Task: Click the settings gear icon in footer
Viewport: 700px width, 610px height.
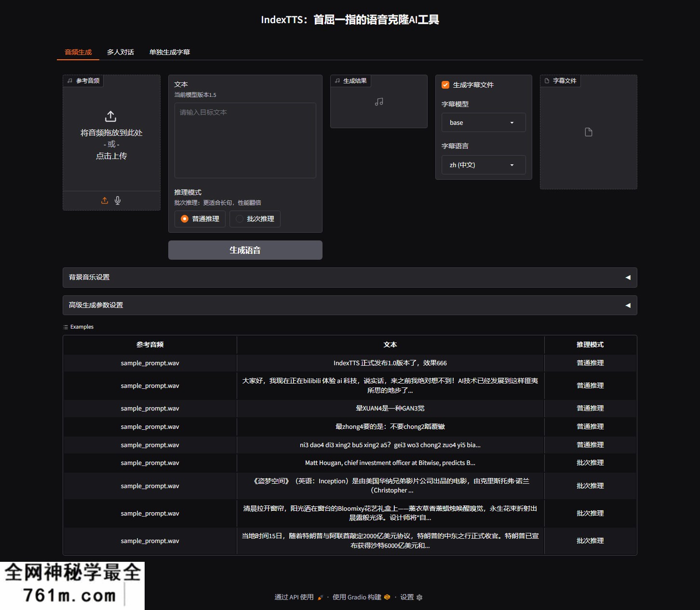Action: (419, 597)
